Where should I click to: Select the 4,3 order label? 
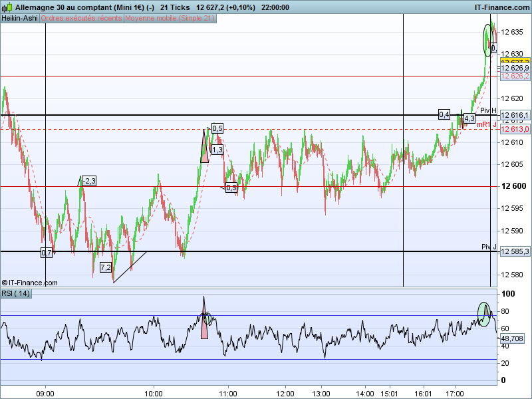pyautogui.click(x=469, y=118)
